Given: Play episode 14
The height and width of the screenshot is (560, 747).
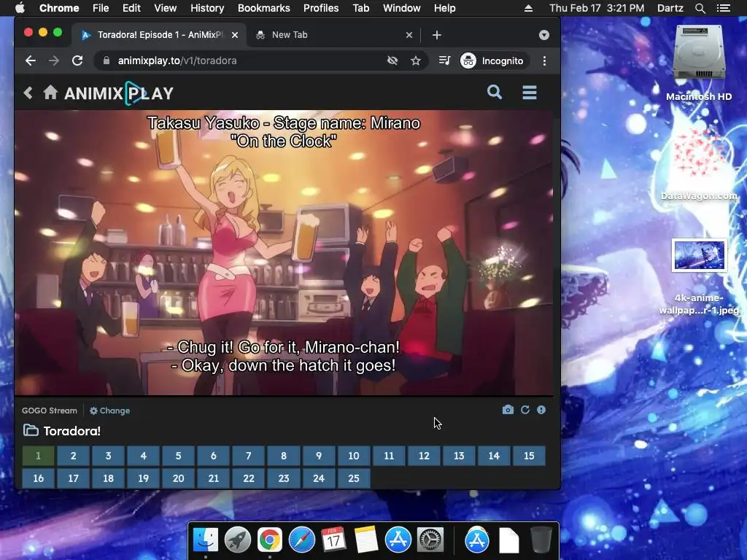Looking at the screenshot, I should tap(494, 456).
